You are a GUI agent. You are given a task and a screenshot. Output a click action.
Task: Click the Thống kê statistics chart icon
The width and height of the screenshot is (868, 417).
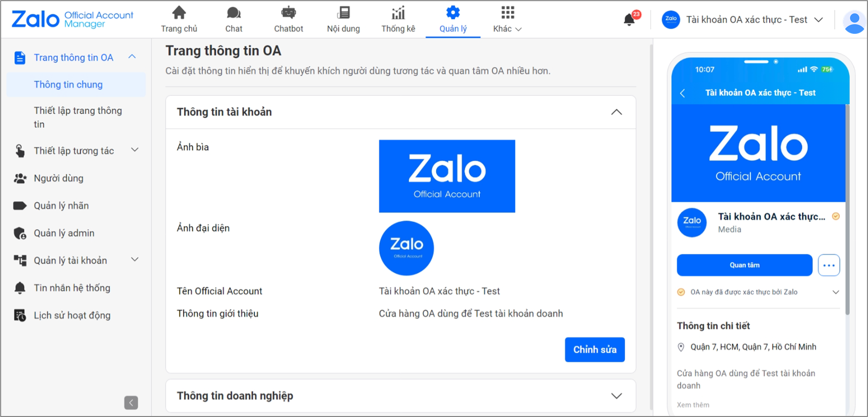coord(398,12)
